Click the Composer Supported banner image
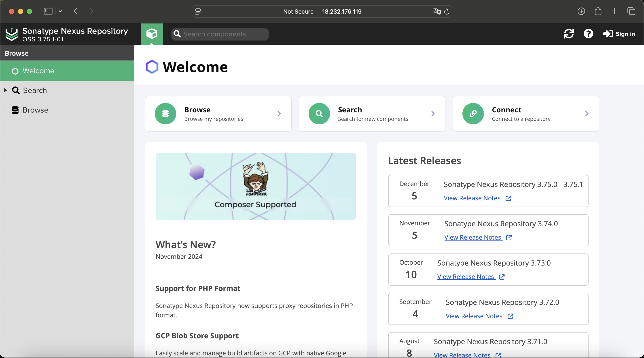The width and height of the screenshot is (644, 358). [256, 186]
